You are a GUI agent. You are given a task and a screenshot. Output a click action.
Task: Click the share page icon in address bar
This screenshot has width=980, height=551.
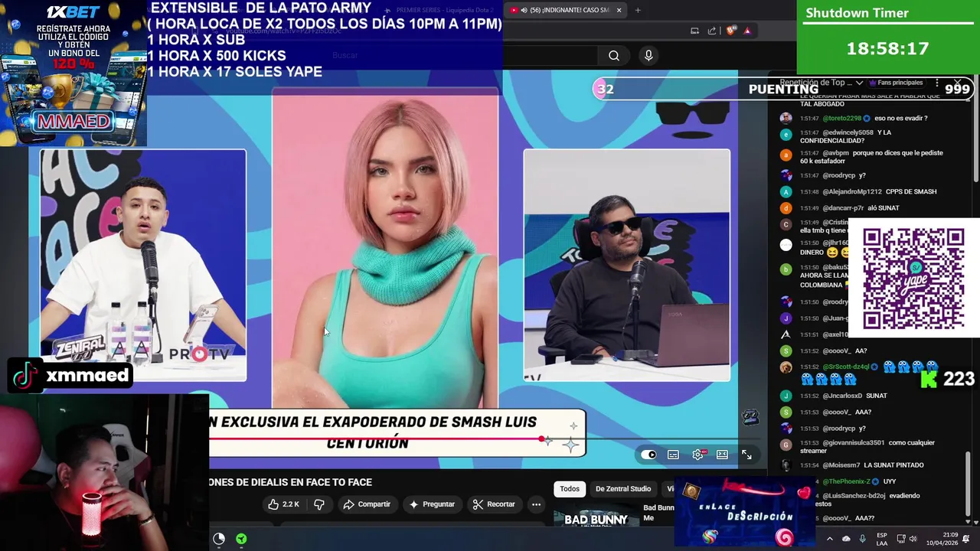tap(712, 31)
